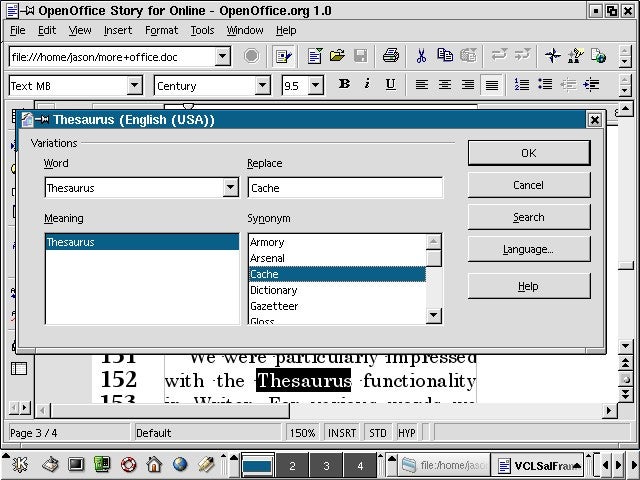Click the Copy icon
Image resolution: width=640 pixels, height=480 pixels.
(444, 56)
